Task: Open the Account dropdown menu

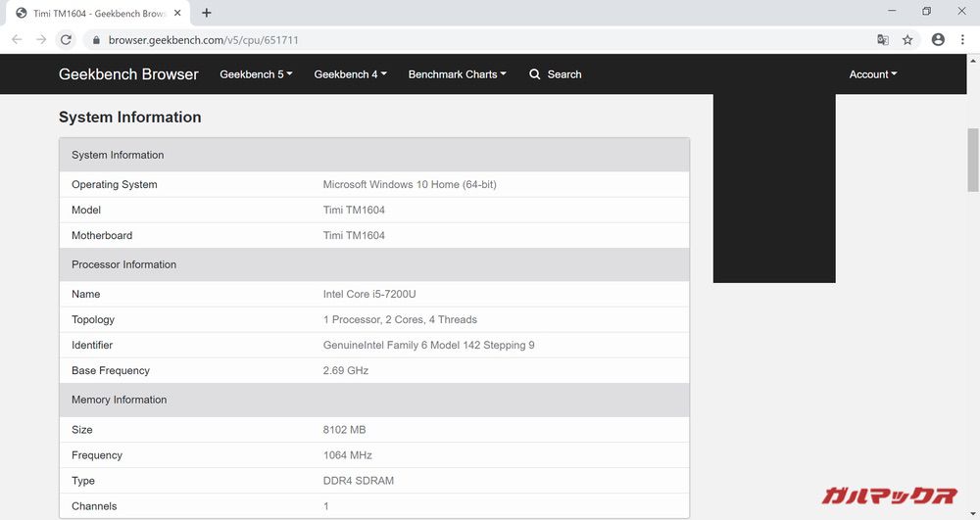Action: point(872,74)
